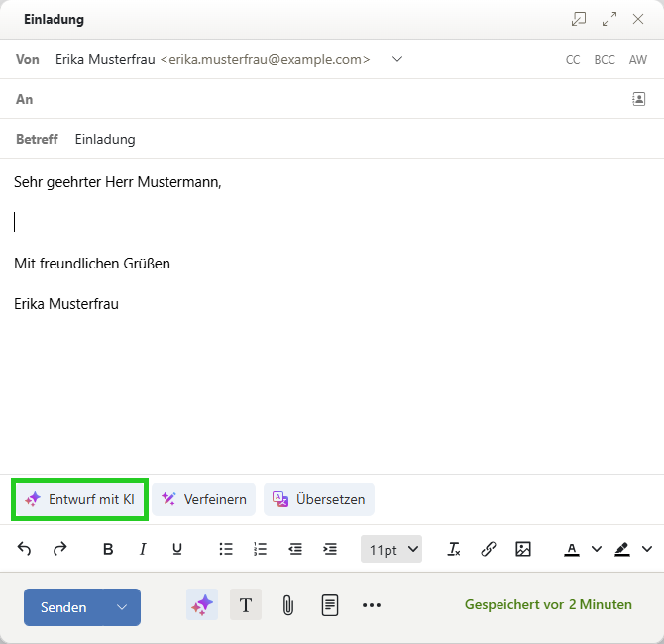Close the Einladung compose window
Screen dimensions: 664x644
pyautogui.click(x=638, y=19)
